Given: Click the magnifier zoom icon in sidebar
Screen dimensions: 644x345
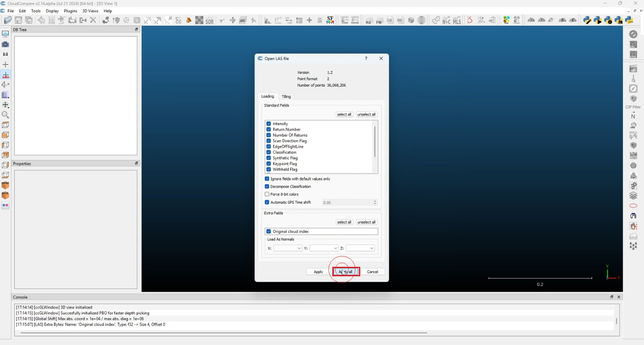Looking at the screenshot, I should 5,115.
